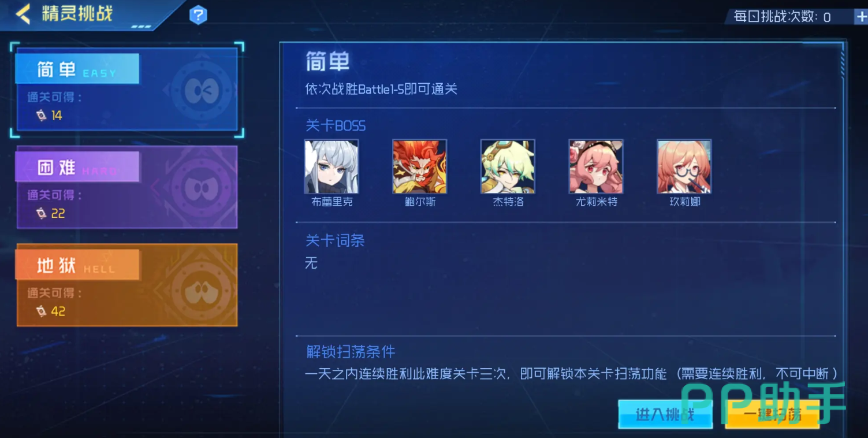The image size is (868, 438).
Task: Switch to the 简单 EASY difficulty tab
Action: point(126,90)
